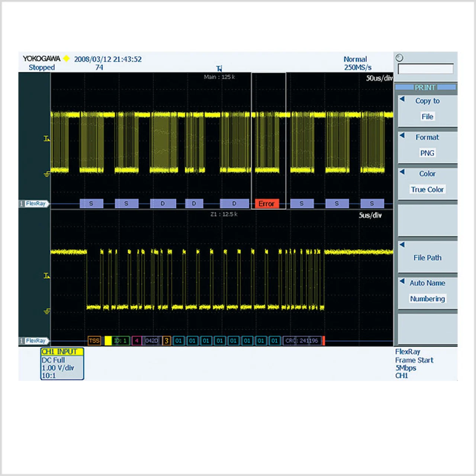Open the Format PNG selection
The image size is (476, 476).
point(427,145)
